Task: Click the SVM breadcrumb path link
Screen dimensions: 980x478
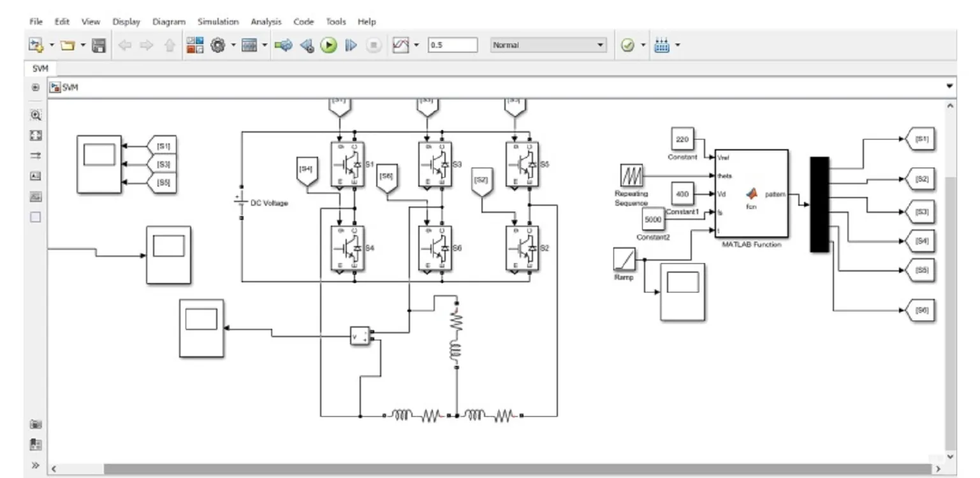Action: pos(70,87)
